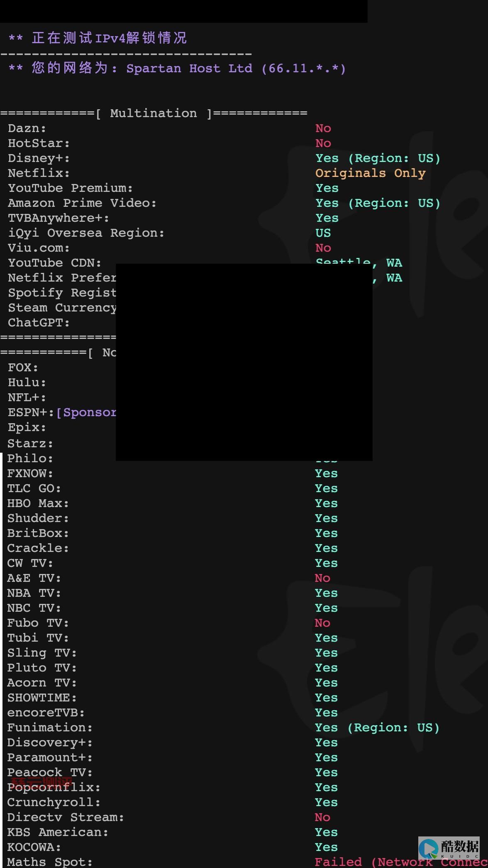Click the 'Fubo TV:' label
488x868 pixels.
point(38,623)
